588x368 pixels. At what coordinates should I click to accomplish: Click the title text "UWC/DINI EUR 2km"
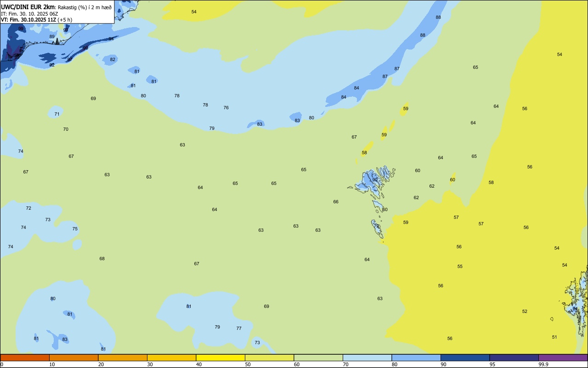coord(28,7)
